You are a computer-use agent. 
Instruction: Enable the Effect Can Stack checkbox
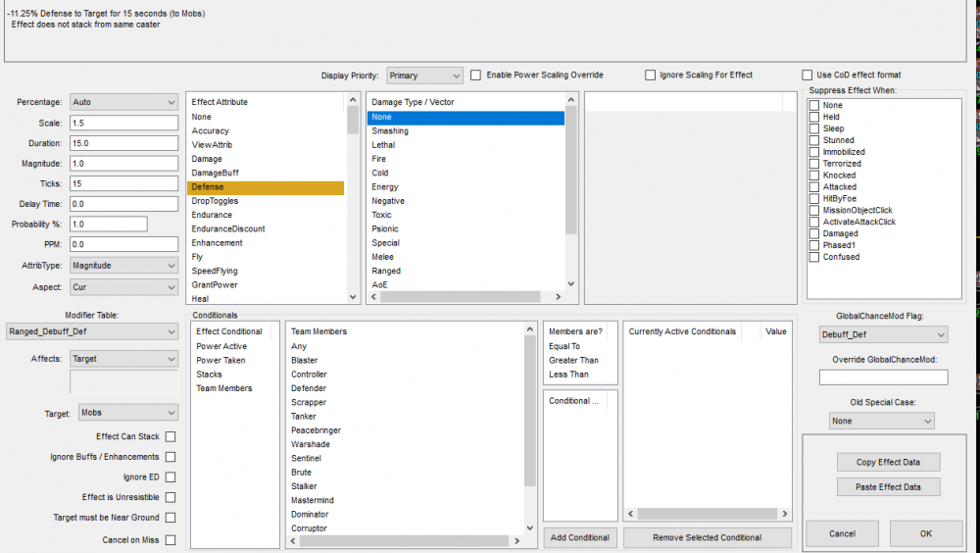pos(171,436)
